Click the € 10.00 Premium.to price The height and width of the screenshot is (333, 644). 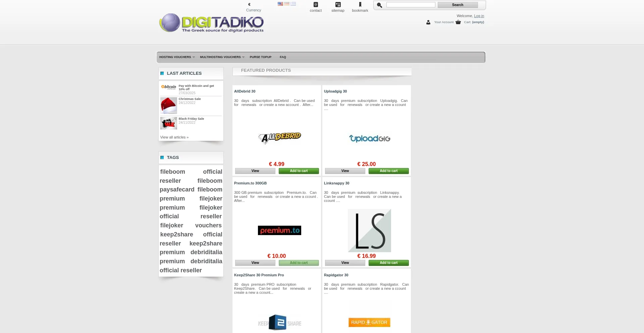pyautogui.click(x=276, y=256)
